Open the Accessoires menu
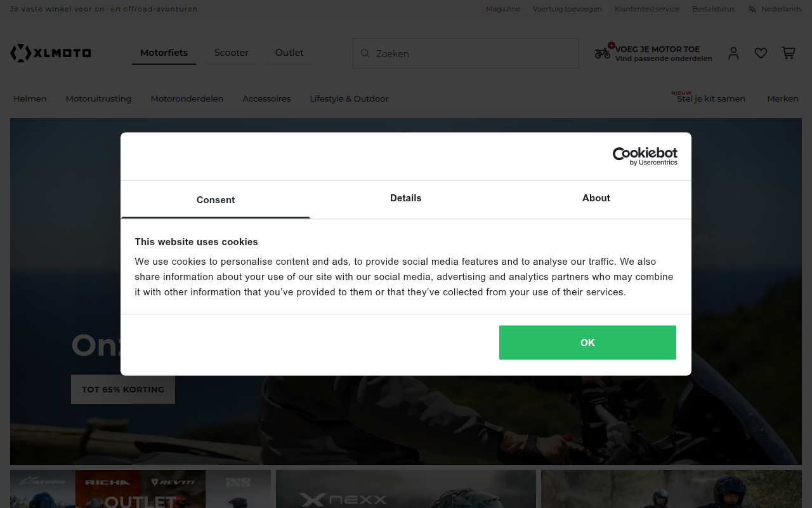Screen dimensions: 812x508 tap(266, 98)
